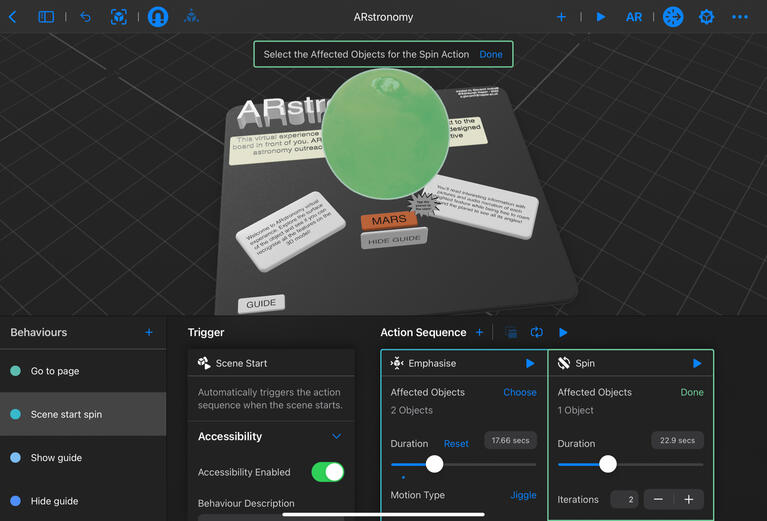
Task: Toggle the snap magnet icon
Action: tap(158, 17)
